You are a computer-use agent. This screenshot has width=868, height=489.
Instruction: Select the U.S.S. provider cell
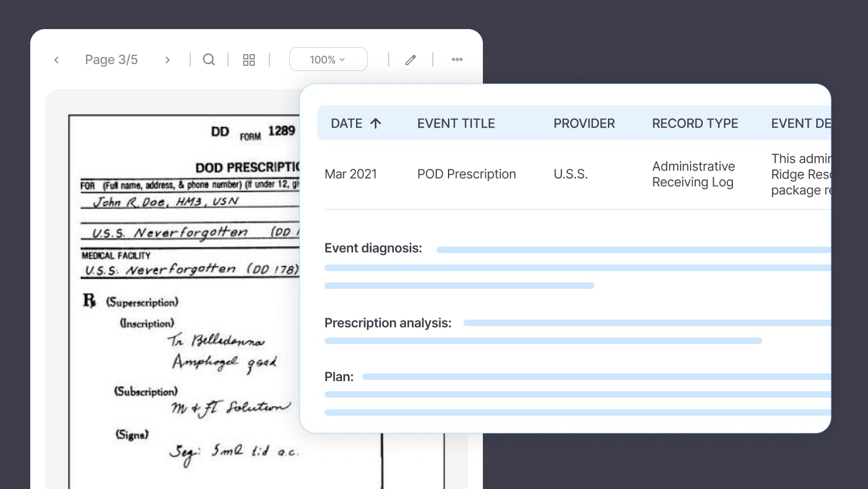pyautogui.click(x=571, y=174)
